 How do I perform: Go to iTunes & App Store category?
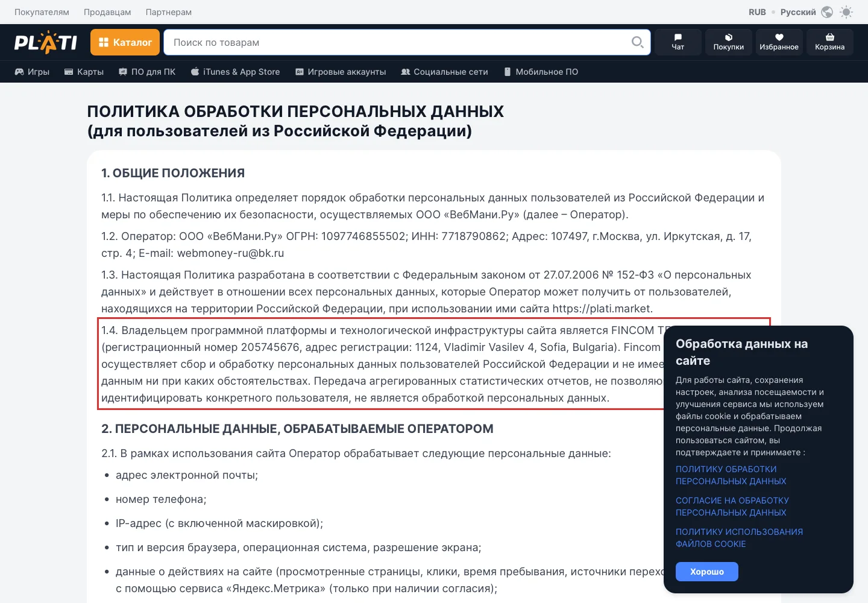(x=236, y=72)
